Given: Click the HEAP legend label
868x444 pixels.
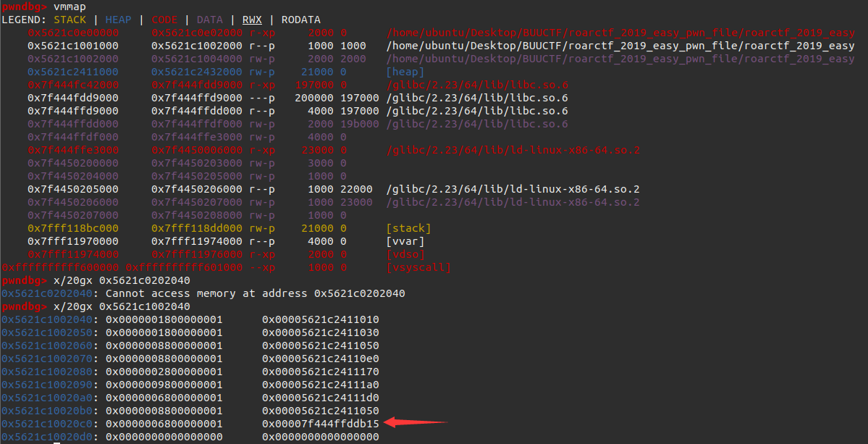Looking at the screenshot, I should [x=119, y=20].
